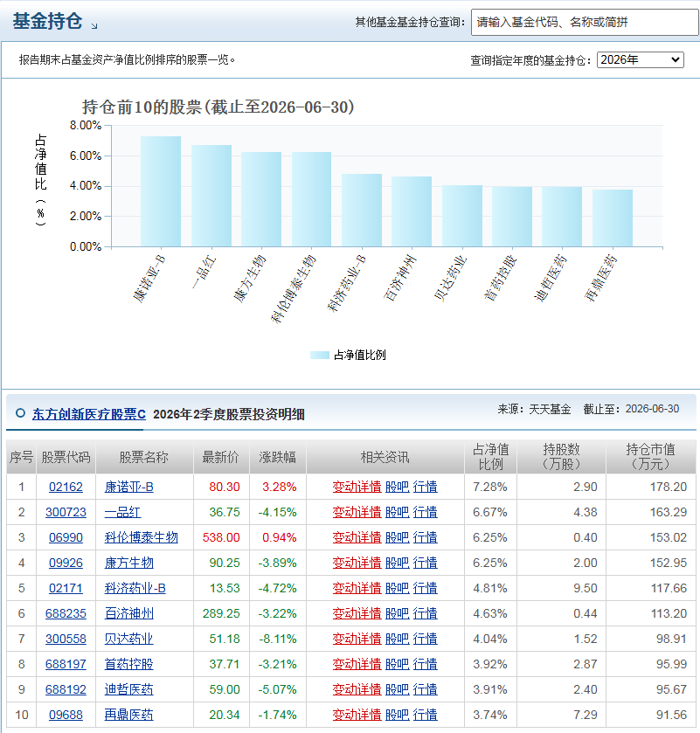Select the 538.00 latest price cell

pyautogui.click(x=221, y=537)
